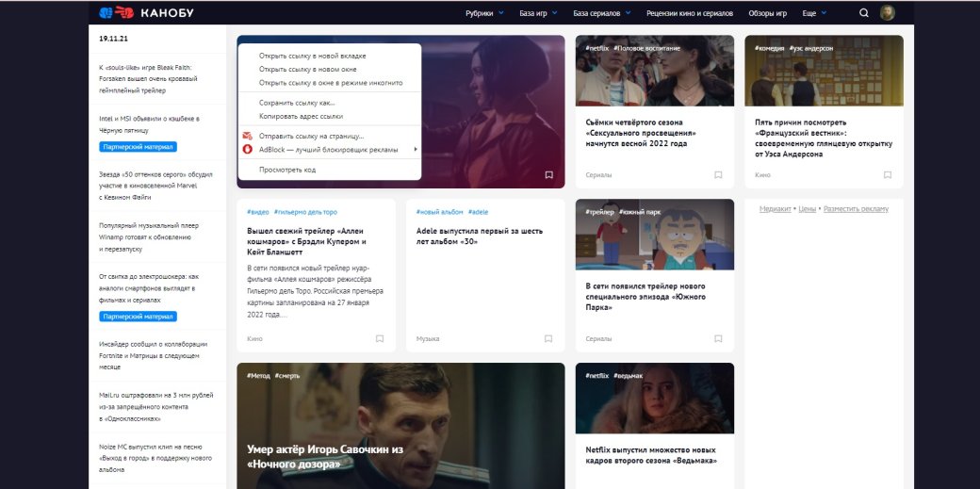Click the #ведьмак tag
The width and height of the screenshot is (980, 489).
pos(629,376)
